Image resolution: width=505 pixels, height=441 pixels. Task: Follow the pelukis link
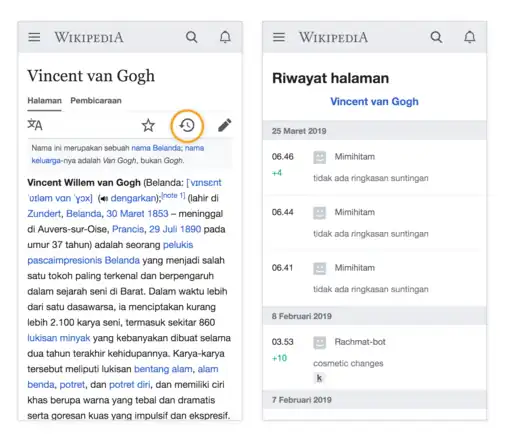coord(178,245)
